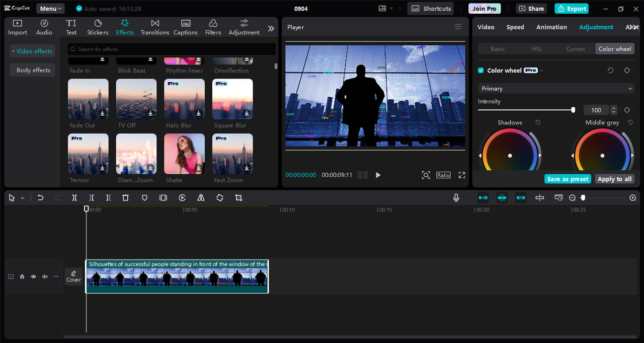Open Shortcuts panel button
The image size is (644, 343).
point(430,9)
